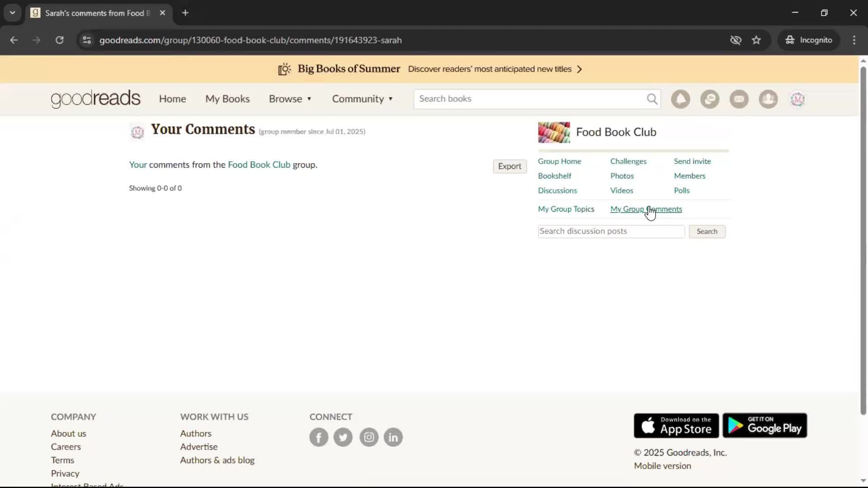Open Group Home link
Viewport: 868px width, 488px height.
tap(559, 161)
